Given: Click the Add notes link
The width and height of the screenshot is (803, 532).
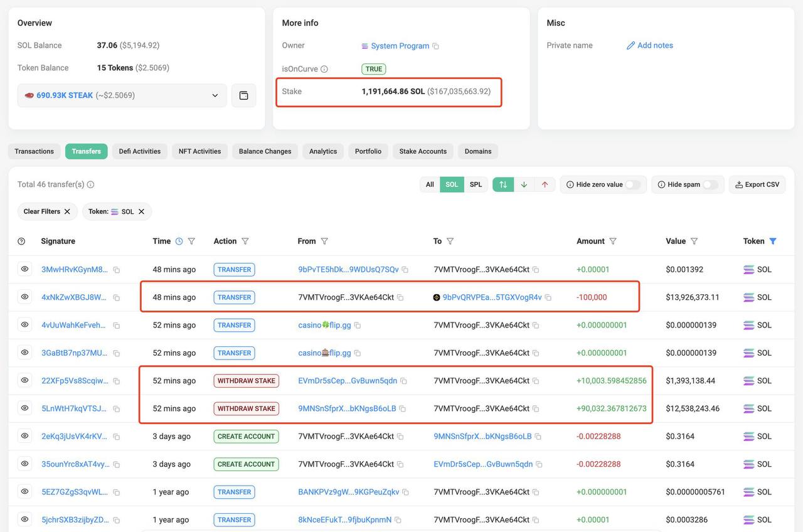Looking at the screenshot, I should click(655, 45).
